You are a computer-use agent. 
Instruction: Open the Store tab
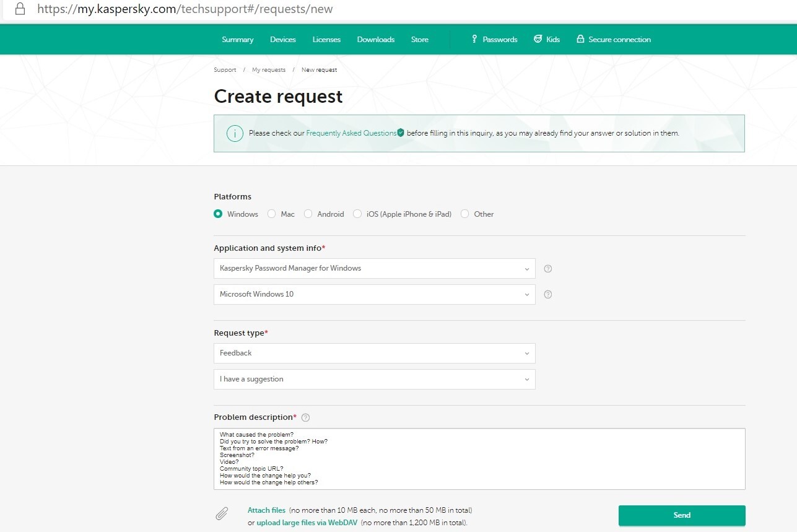pyautogui.click(x=420, y=39)
